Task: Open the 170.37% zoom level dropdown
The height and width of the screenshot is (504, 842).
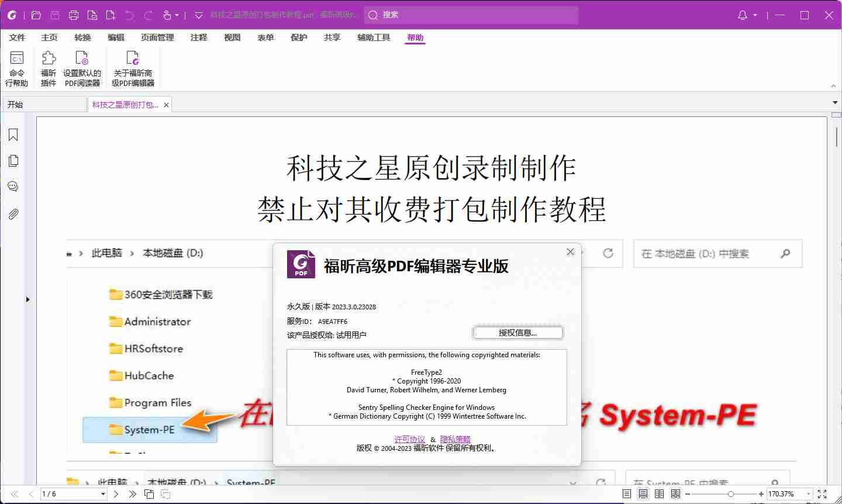Action: point(809,494)
